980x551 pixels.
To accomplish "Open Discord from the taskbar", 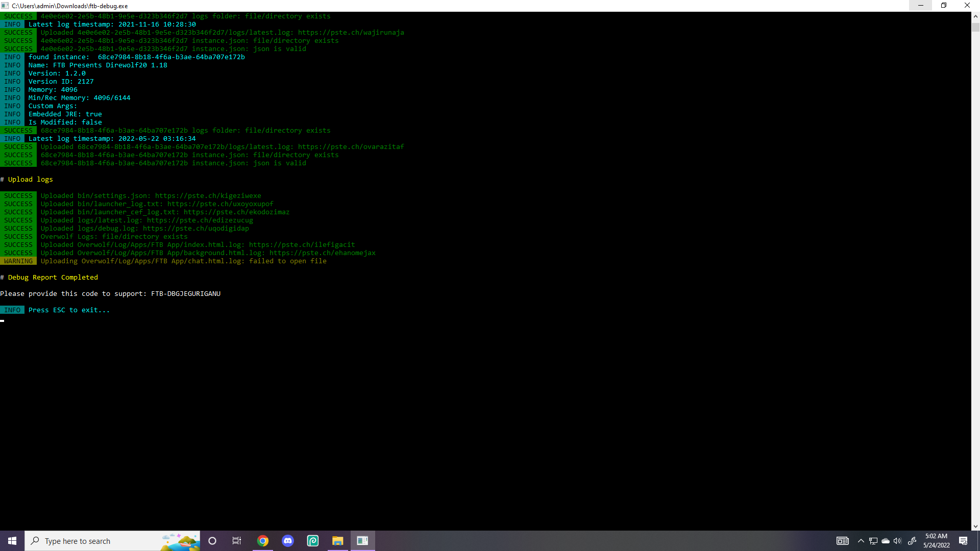I will (288, 541).
